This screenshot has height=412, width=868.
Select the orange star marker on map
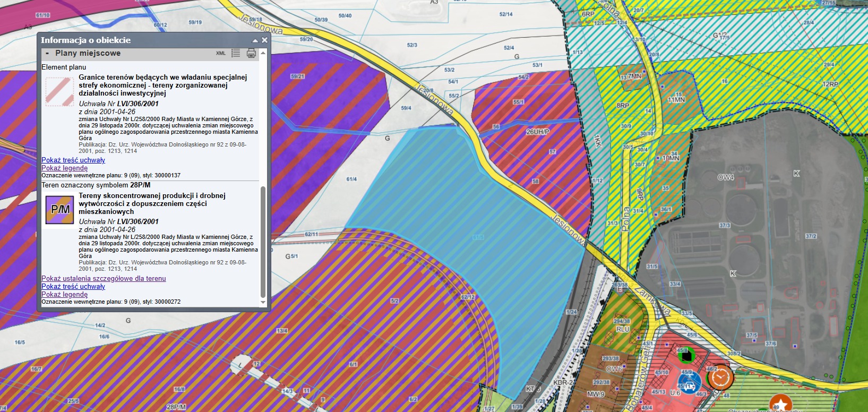(x=780, y=405)
